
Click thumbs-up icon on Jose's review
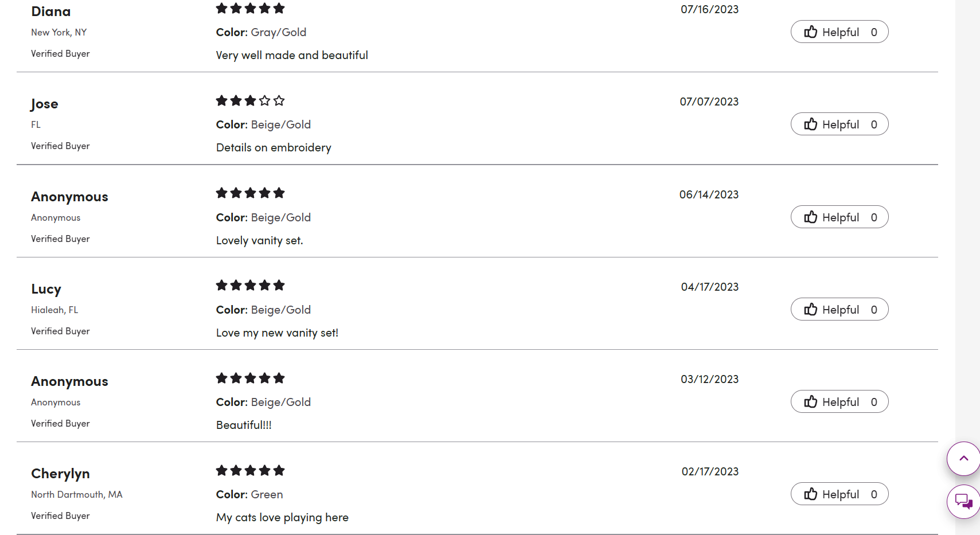[810, 124]
